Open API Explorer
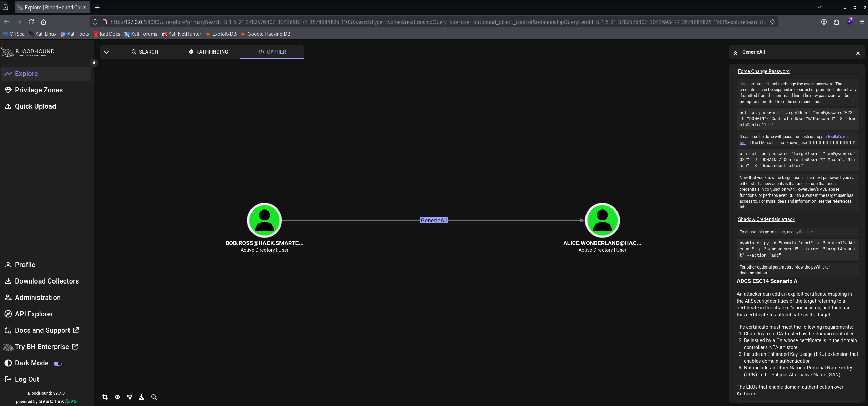This screenshot has height=406, width=868. (x=46, y=314)
